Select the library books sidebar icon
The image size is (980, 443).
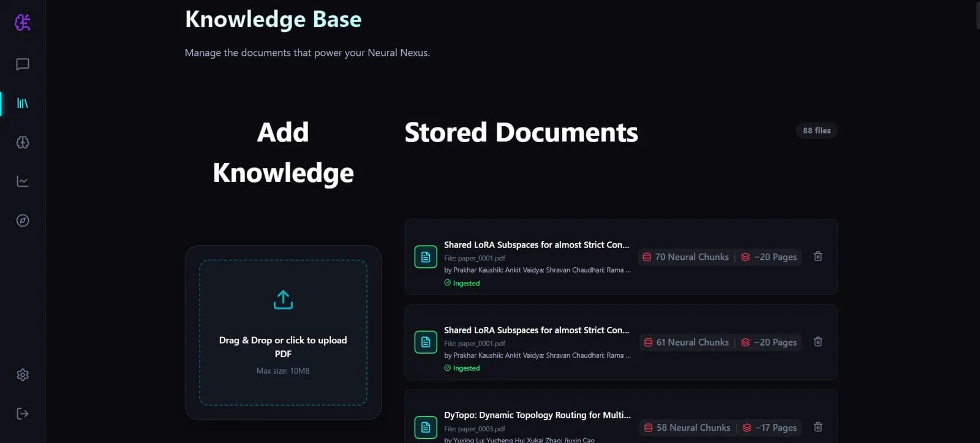[x=23, y=103]
